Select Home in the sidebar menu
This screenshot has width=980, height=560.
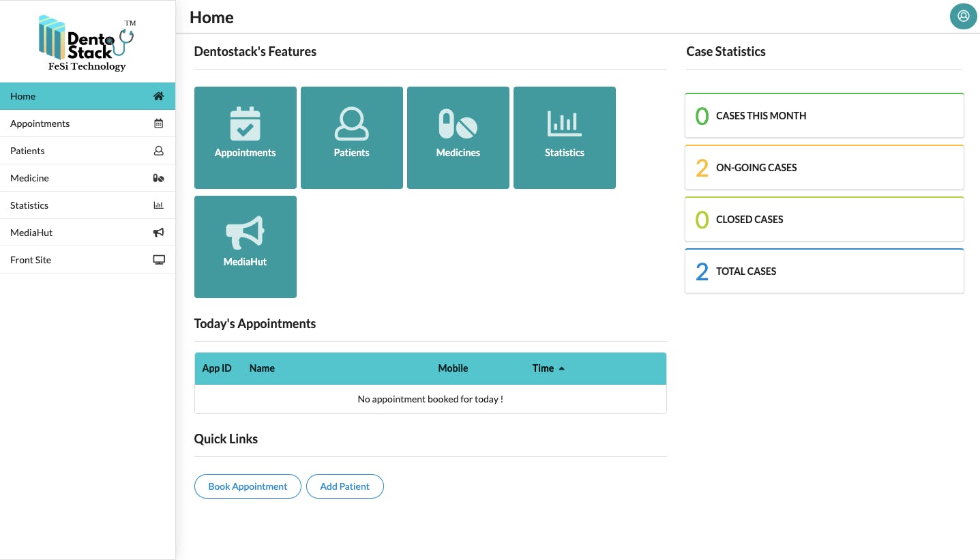click(87, 96)
